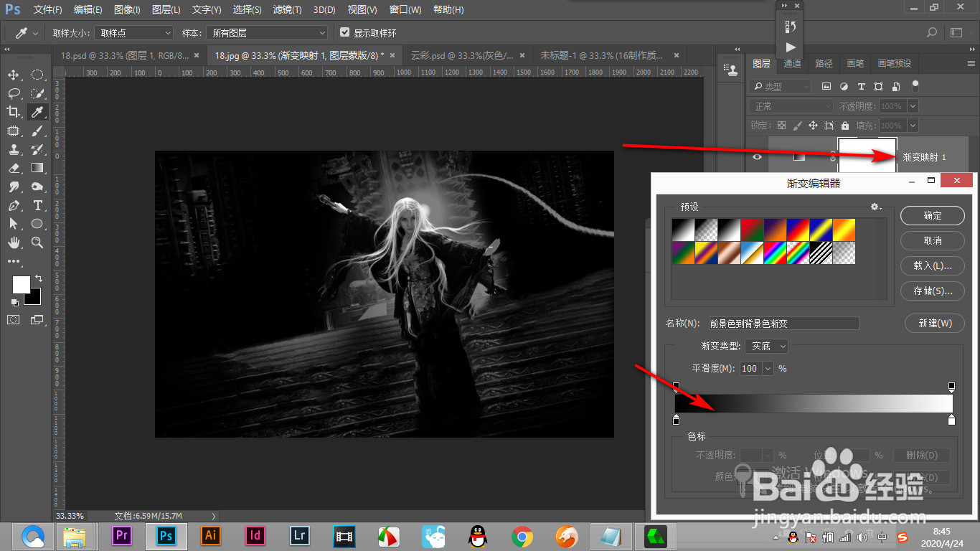Select the Eraser tool

pyautogui.click(x=14, y=168)
